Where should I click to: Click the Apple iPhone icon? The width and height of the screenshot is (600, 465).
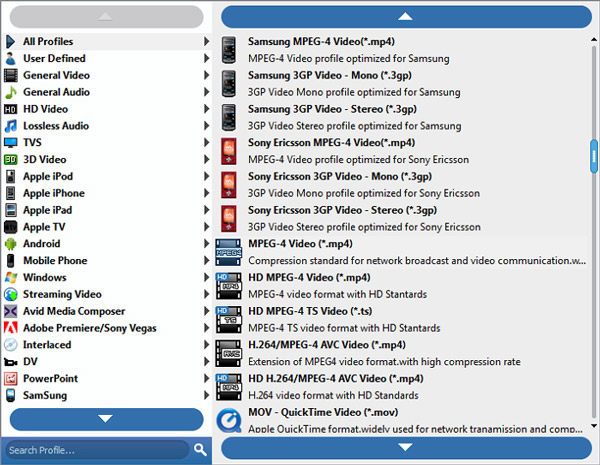click(x=11, y=193)
